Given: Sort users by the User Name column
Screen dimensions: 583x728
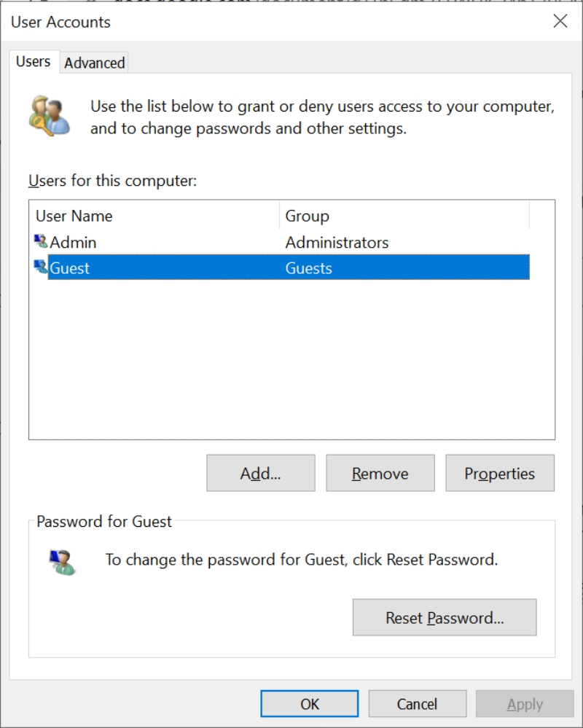Looking at the screenshot, I should pos(73,216).
